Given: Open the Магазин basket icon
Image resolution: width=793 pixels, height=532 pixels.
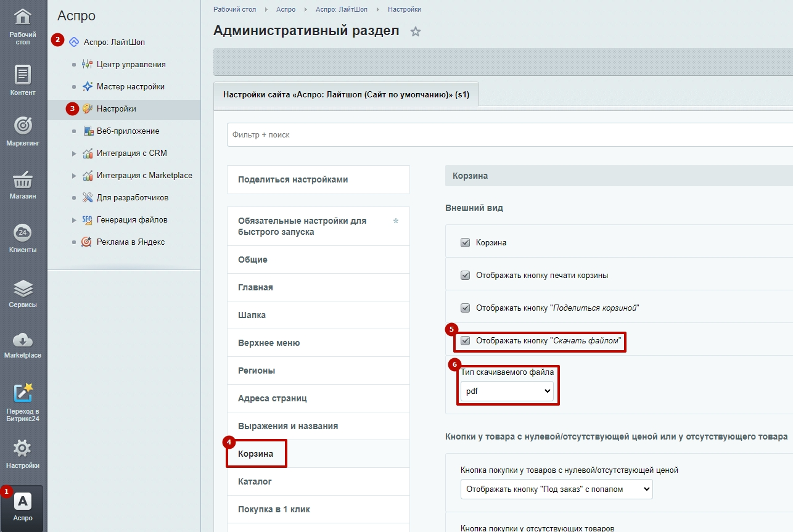Looking at the screenshot, I should click(23, 179).
